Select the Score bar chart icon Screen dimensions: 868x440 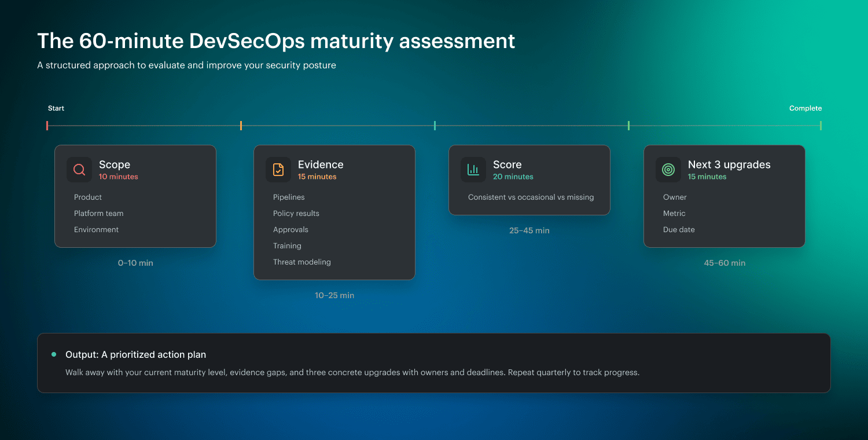click(473, 170)
